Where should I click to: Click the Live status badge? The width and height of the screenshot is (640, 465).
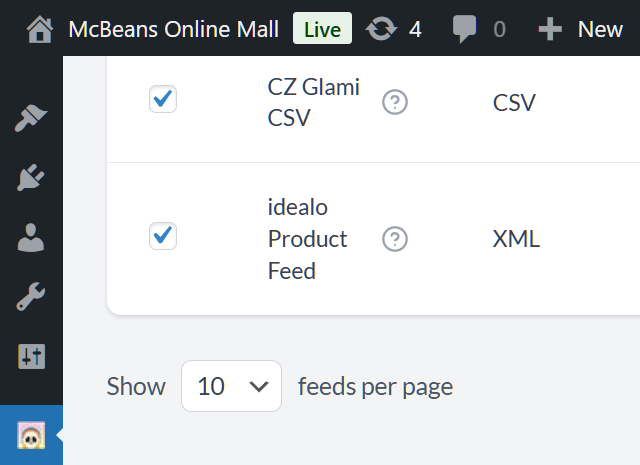(322, 28)
